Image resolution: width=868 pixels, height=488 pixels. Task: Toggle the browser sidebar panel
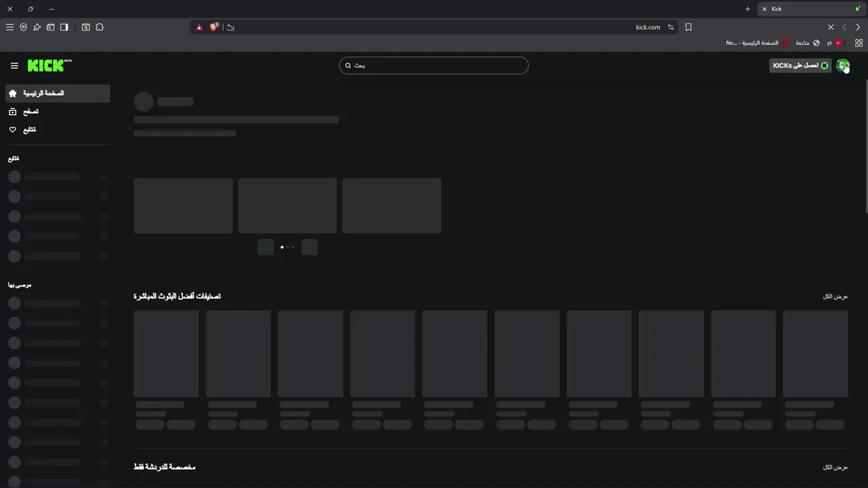(64, 27)
